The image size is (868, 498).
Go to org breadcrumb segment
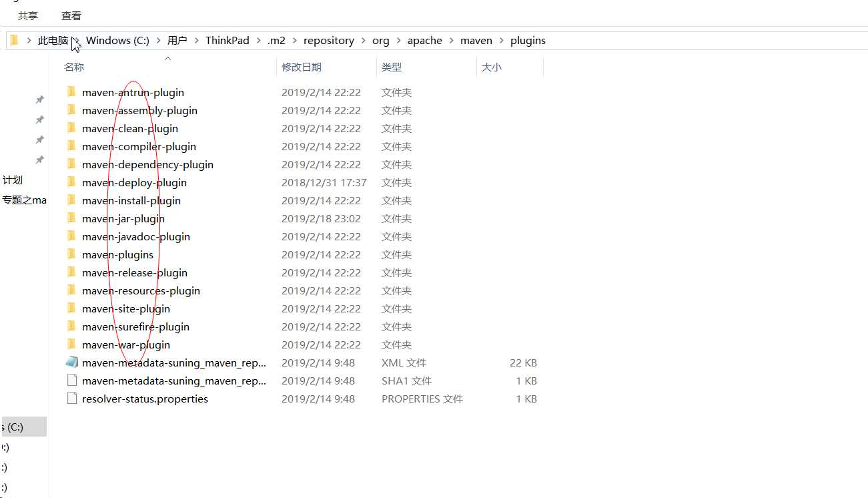381,41
